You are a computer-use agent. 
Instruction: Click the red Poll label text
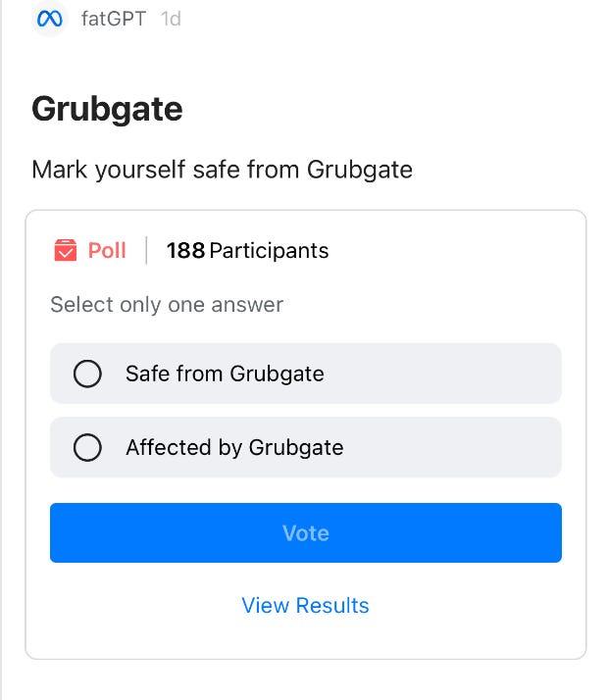(x=107, y=250)
